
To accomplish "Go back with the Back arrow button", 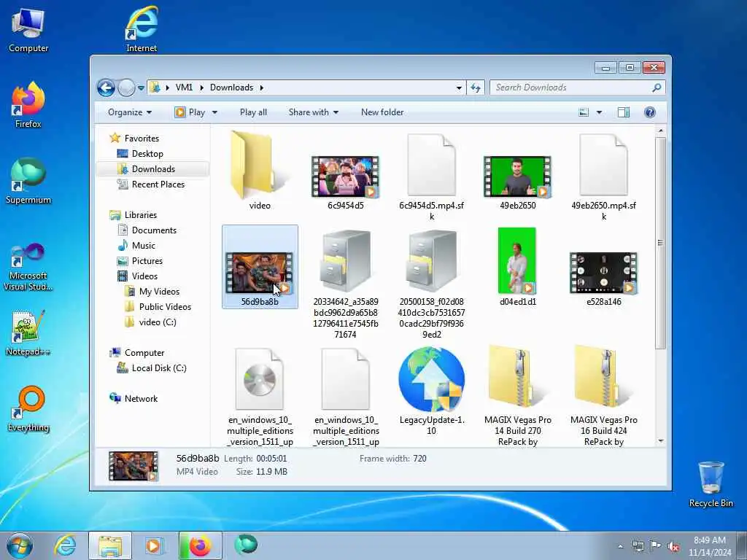I will (106, 87).
